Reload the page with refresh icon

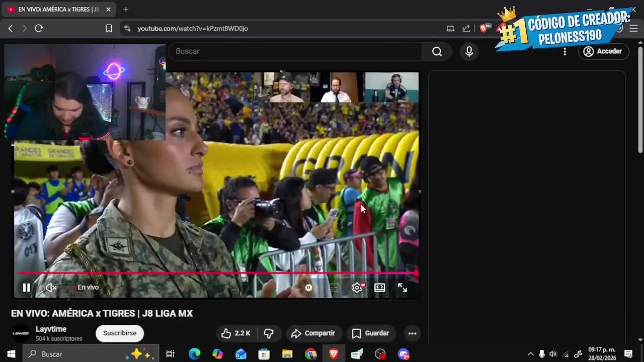point(39,29)
